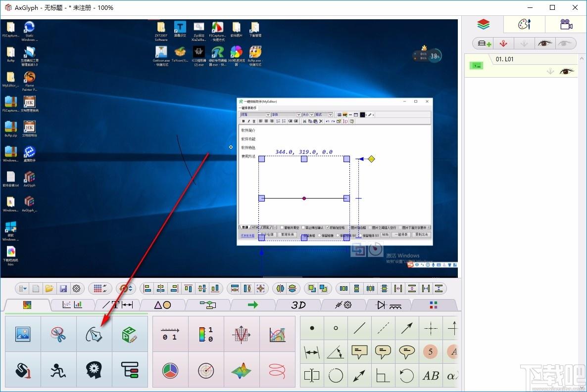Select the dashed line tool
Screen dimensions: 587x392
[383, 328]
